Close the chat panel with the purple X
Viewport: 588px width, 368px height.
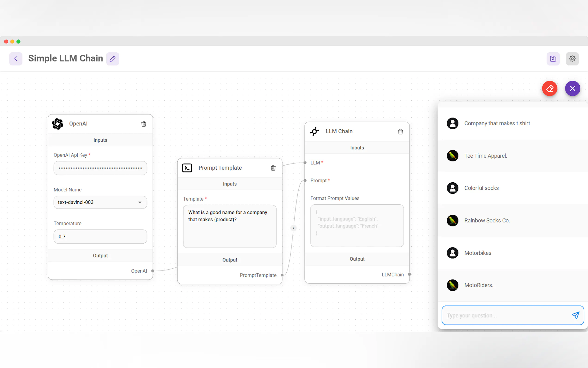point(572,88)
